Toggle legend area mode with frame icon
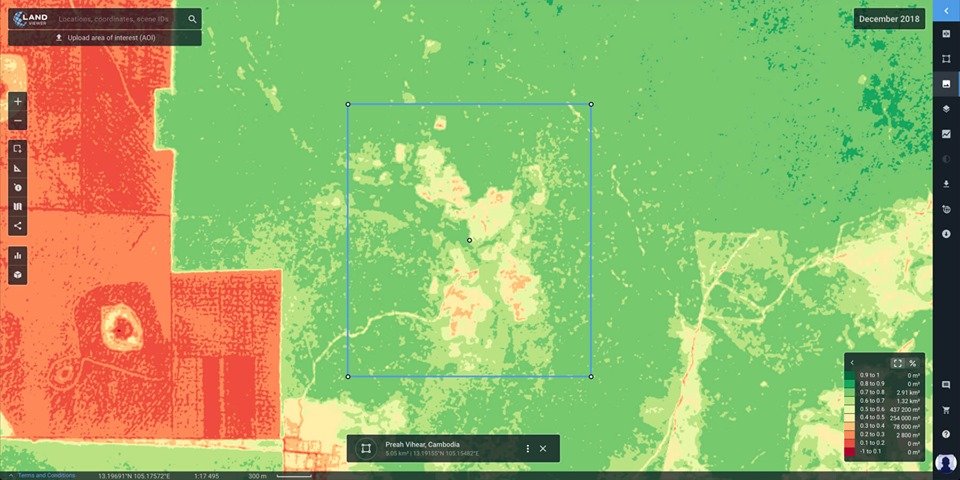Viewport: 960px width, 480px height. tap(897, 363)
